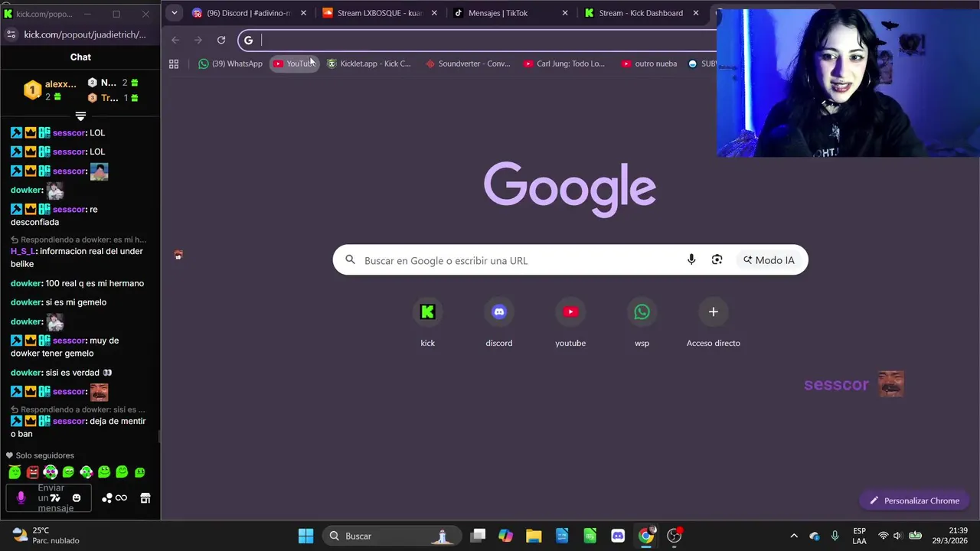Go back using Chrome back arrow
The width and height of the screenshot is (980, 551).
click(x=175, y=40)
